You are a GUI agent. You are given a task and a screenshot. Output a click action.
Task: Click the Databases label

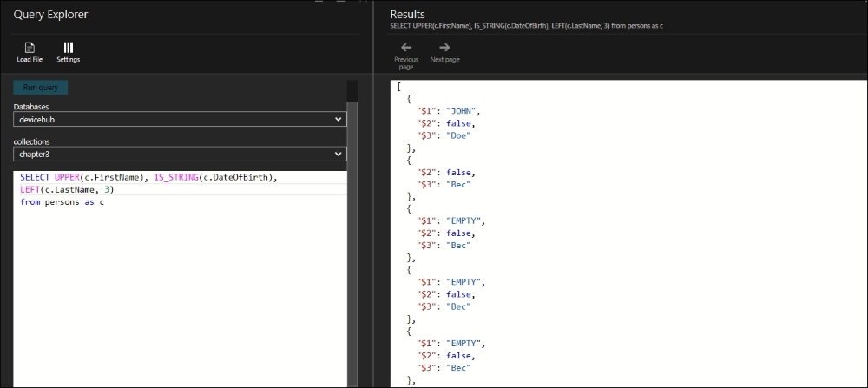click(x=30, y=106)
